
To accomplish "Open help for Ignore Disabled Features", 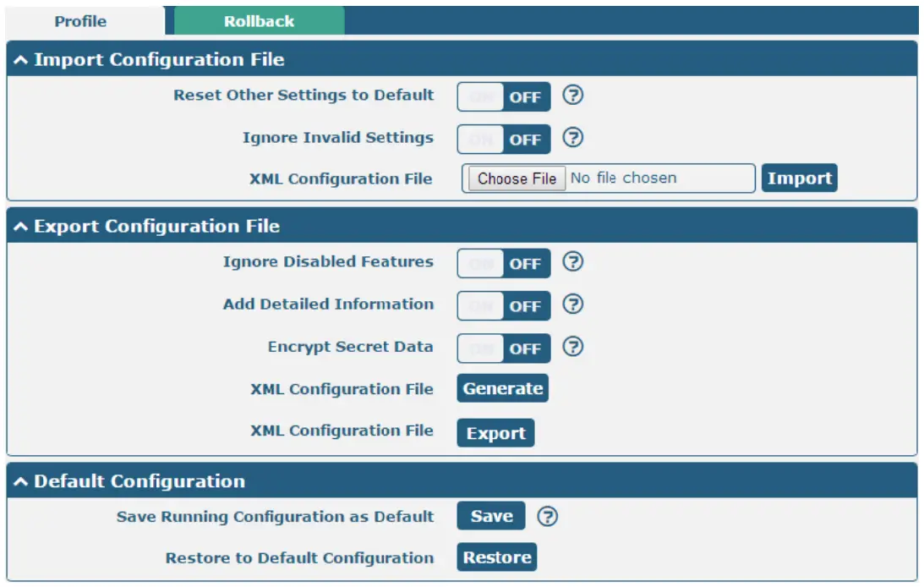I will (573, 262).
